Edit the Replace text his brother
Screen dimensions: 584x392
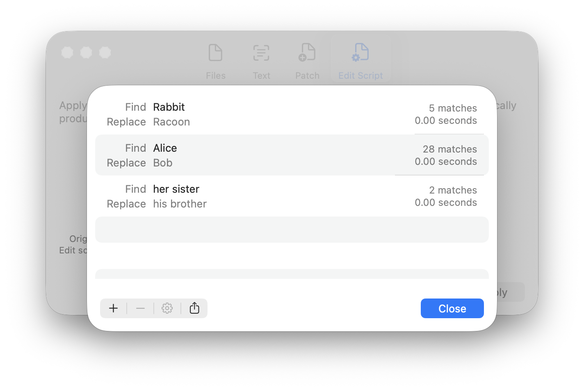pyautogui.click(x=180, y=204)
